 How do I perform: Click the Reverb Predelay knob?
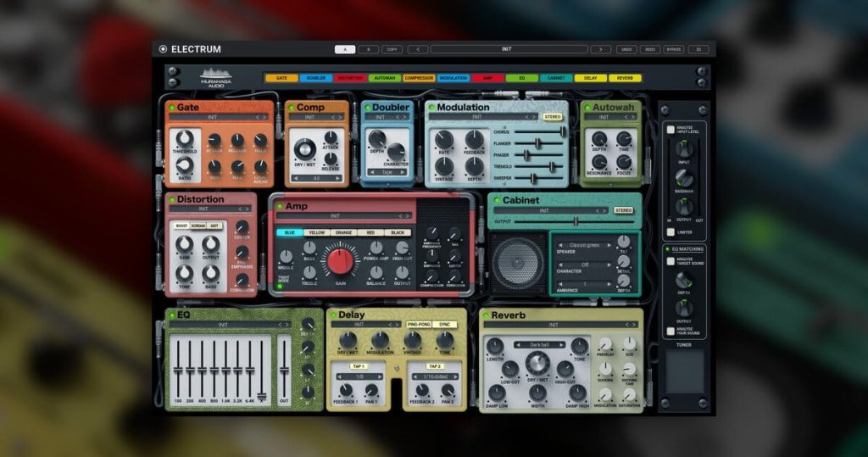click(x=605, y=344)
